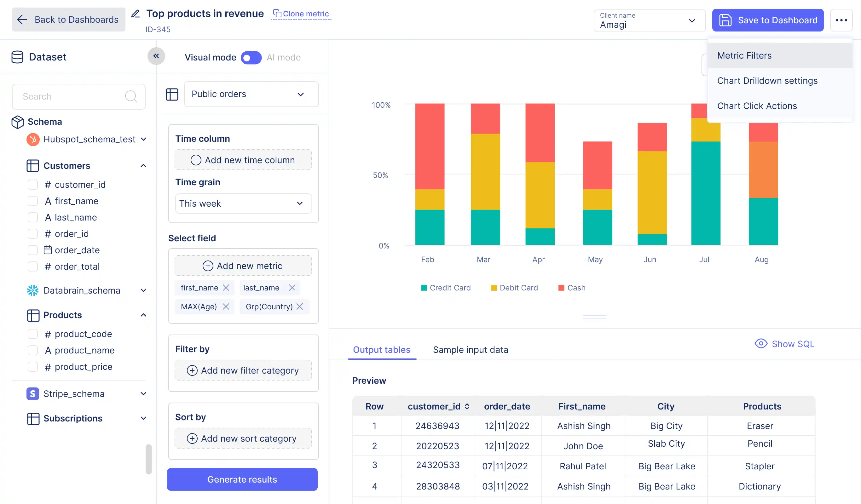Viewport: 861px width, 504px height.
Task: Click the Generate results button
Action: click(x=242, y=479)
